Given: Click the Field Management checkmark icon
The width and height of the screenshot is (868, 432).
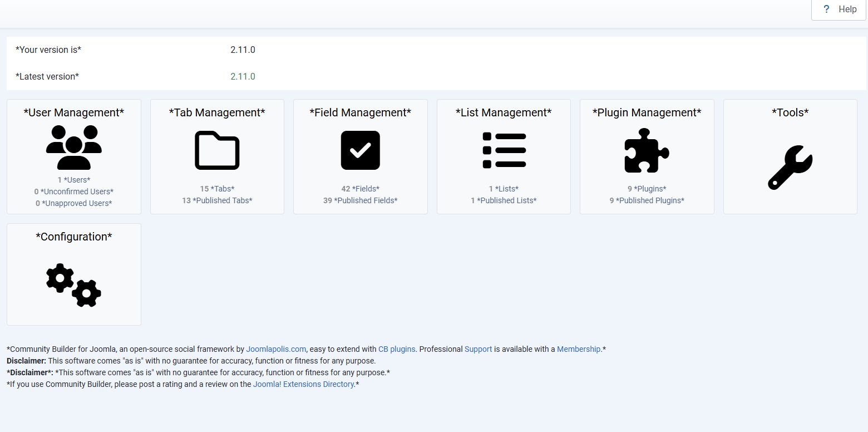Looking at the screenshot, I should click(360, 150).
